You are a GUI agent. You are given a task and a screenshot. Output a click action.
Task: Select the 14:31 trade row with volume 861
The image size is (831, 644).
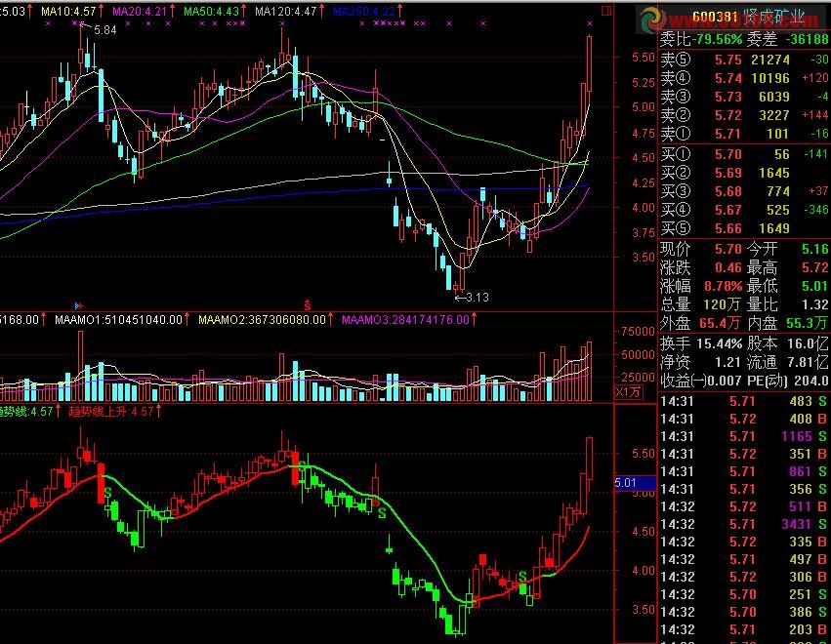(x=744, y=471)
